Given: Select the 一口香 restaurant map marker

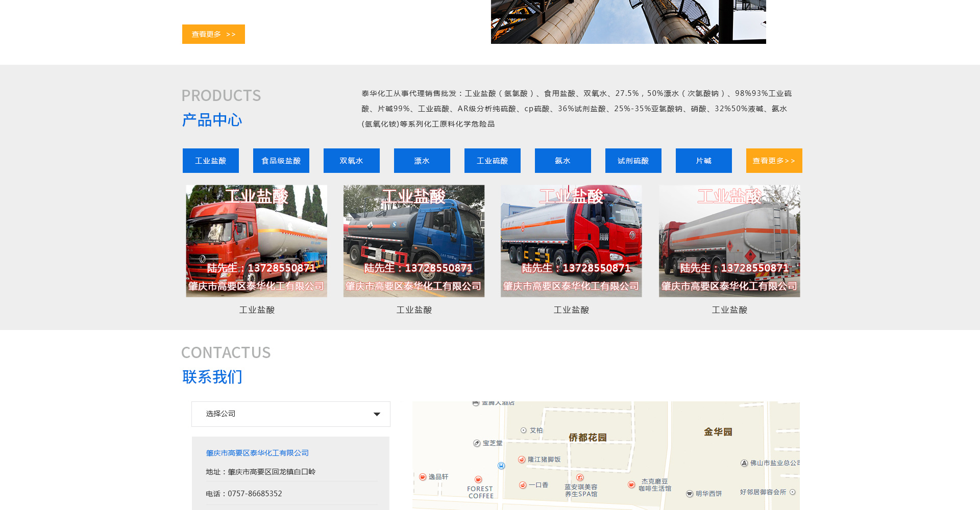Looking at the screenshot, I should tap(523, 485).
